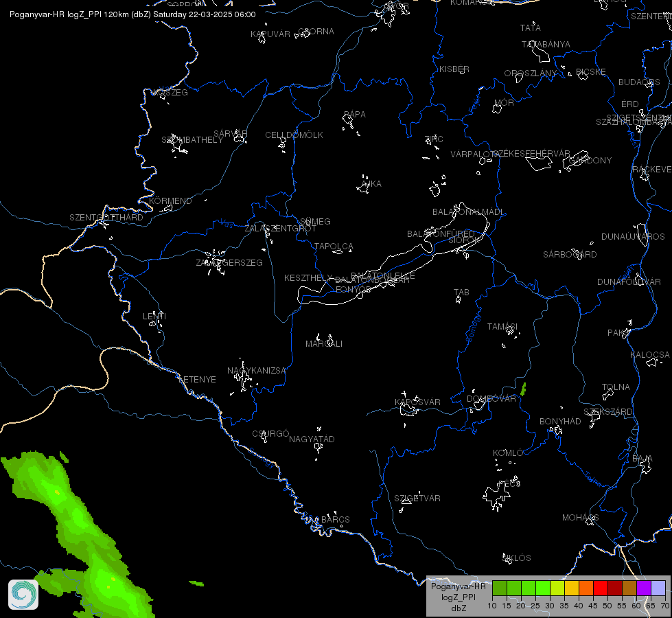The image size is (672, 618).
Task: Click the TAMÁSI city label
Action: pyautogui.click(x=502, y=327)
